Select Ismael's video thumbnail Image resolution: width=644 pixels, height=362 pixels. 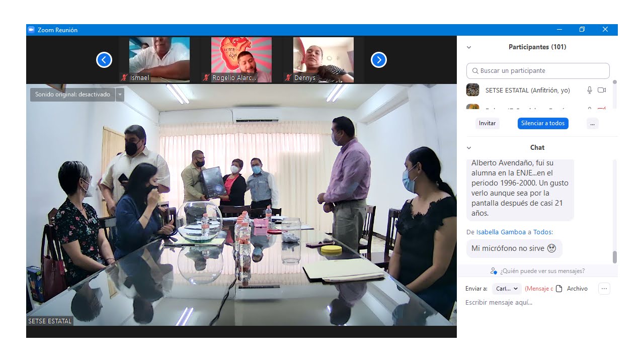[x=159, y=60]
